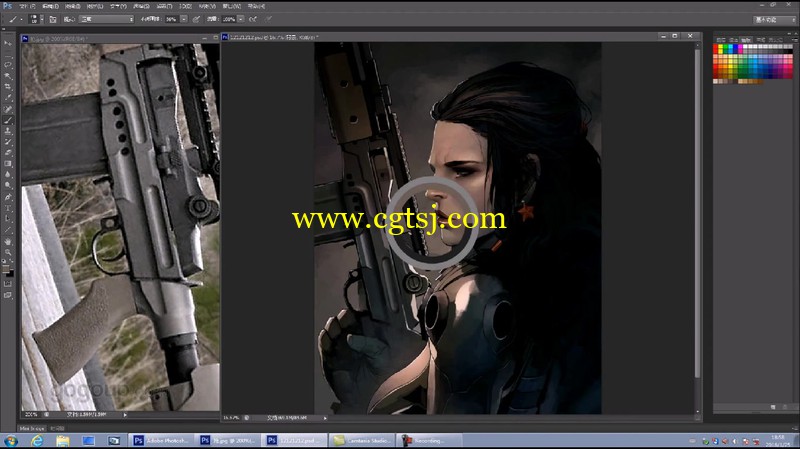Select the Clone Stamp tool
Viewport: 800px width, 449px height.
[x=8, y=131]
